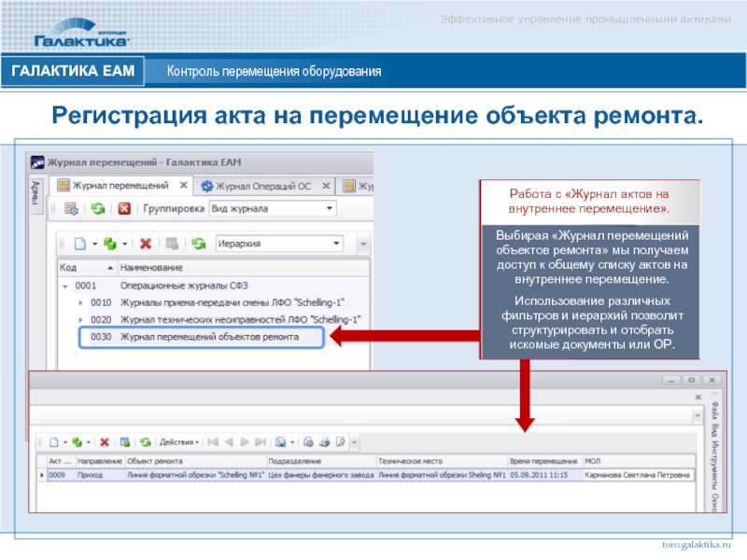Open vertical Файл menu in acts window
The height and width of the screenshot is (560, 747).
pyautogui.click(x=714, y=410)
